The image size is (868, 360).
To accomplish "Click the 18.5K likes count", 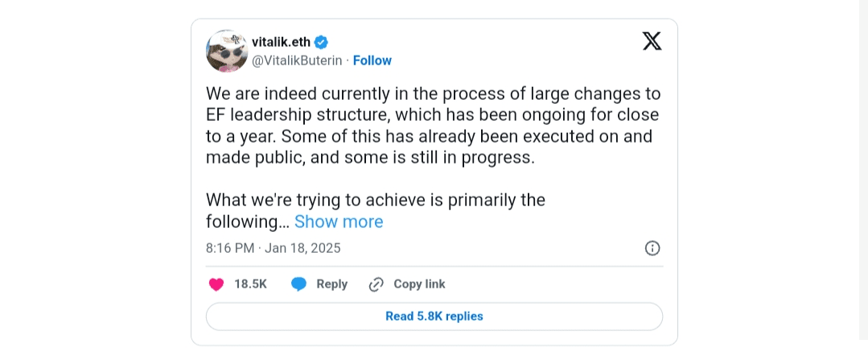I will tap(250, 284).
